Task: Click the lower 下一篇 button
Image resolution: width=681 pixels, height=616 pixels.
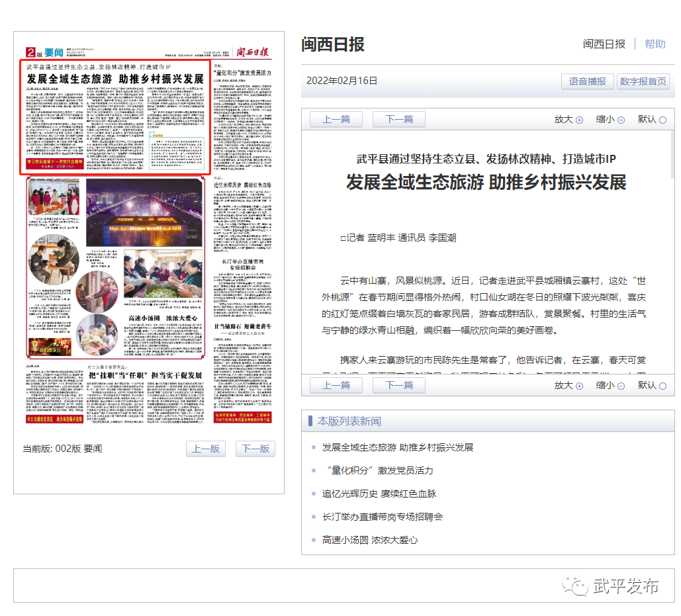Action: click(398, 385)
